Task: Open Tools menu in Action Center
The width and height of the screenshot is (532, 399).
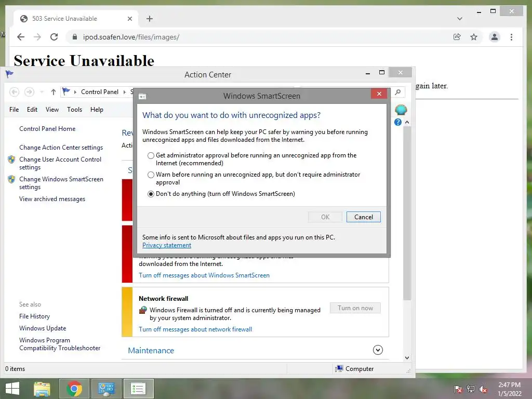Action: (74, 110)
